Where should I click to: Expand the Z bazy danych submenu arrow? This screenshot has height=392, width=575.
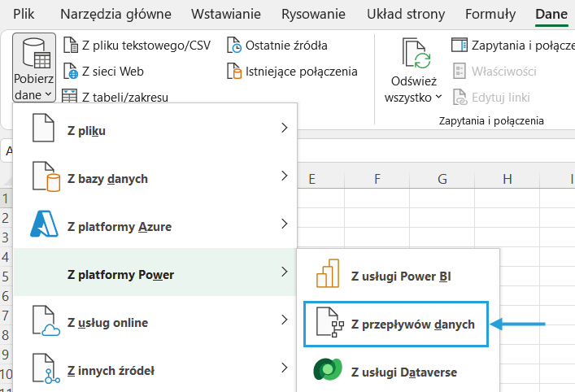click(283, 176)
